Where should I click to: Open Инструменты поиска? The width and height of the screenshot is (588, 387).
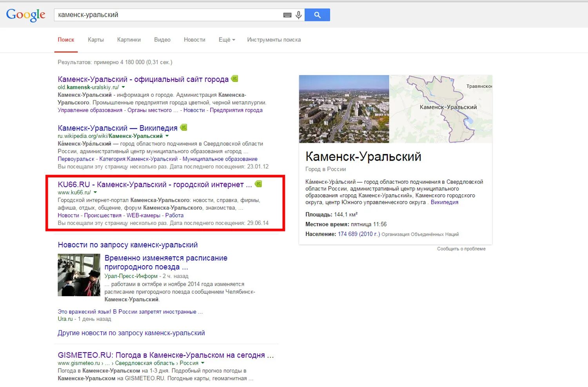point(274,40)
